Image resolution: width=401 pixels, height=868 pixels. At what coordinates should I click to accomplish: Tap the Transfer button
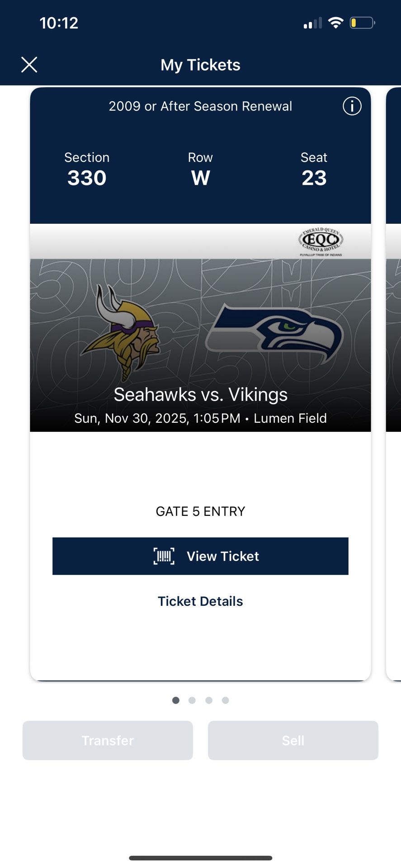click(x=107, y=741)
